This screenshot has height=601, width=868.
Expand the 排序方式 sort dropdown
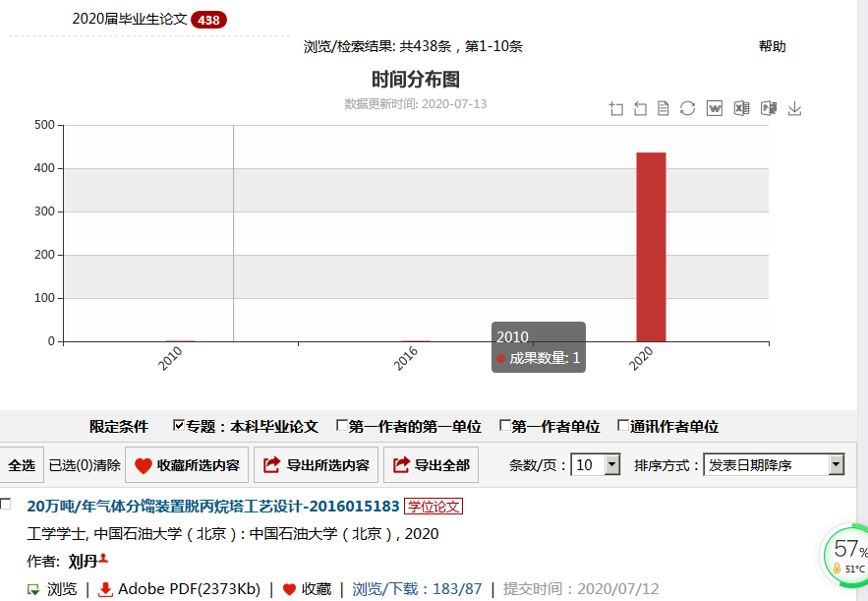click(836, 465)
